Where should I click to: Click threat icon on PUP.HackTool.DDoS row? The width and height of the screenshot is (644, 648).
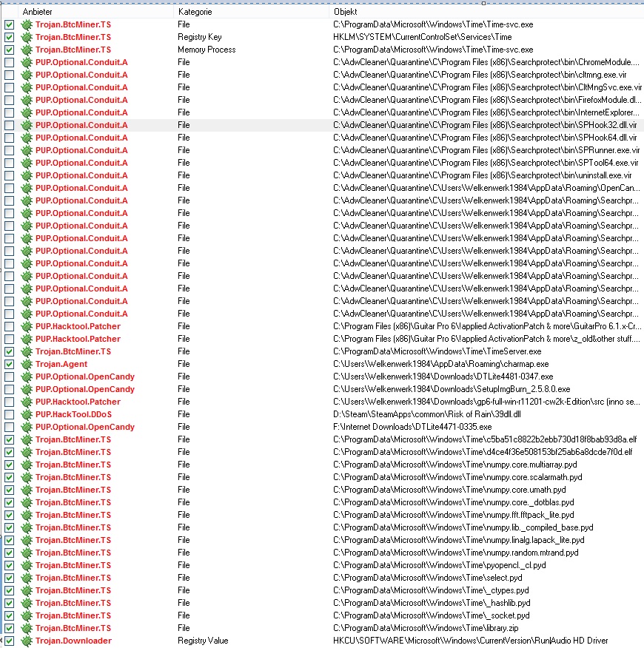[x=27, y=414]
